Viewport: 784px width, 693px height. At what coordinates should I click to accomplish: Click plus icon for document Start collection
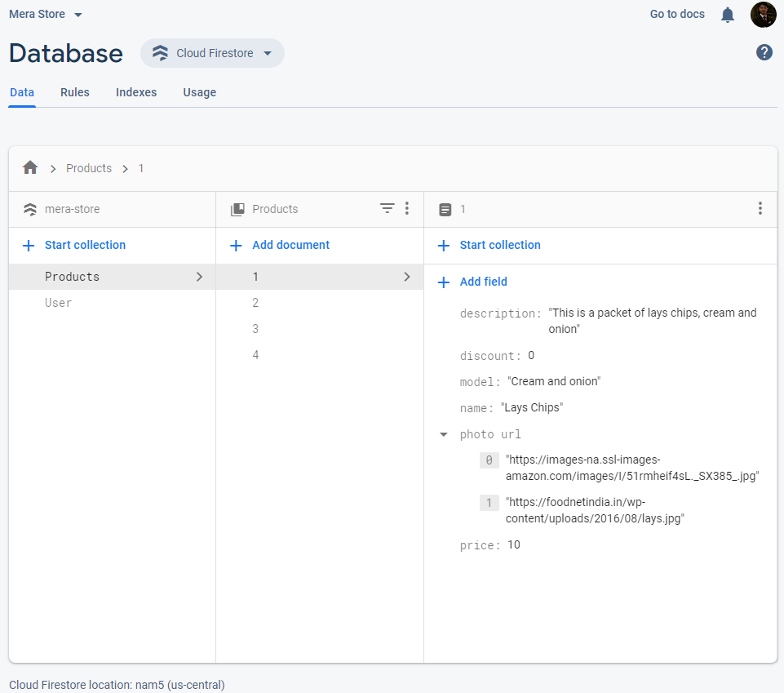pos(444,245)
